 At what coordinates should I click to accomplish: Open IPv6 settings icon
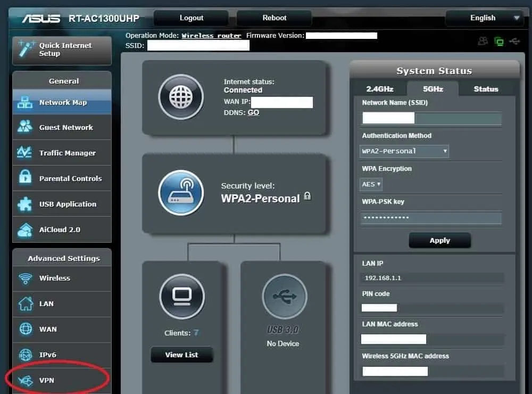coord(26,355)
